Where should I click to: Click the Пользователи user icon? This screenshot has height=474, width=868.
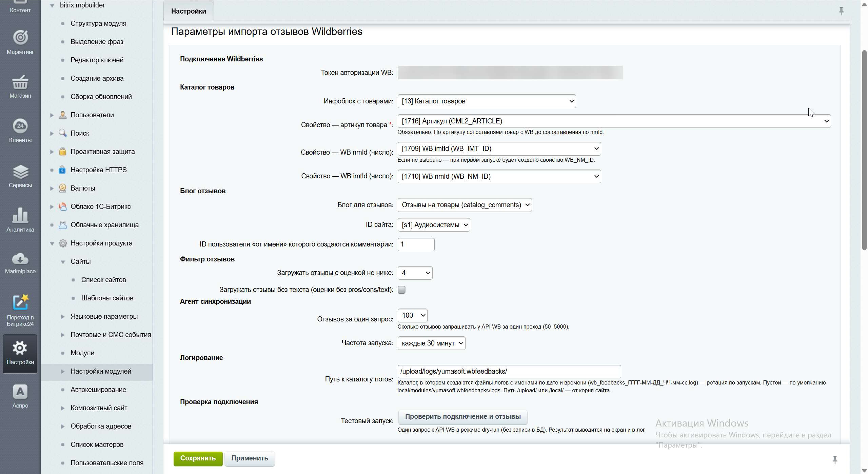click(x=63, y=115)
